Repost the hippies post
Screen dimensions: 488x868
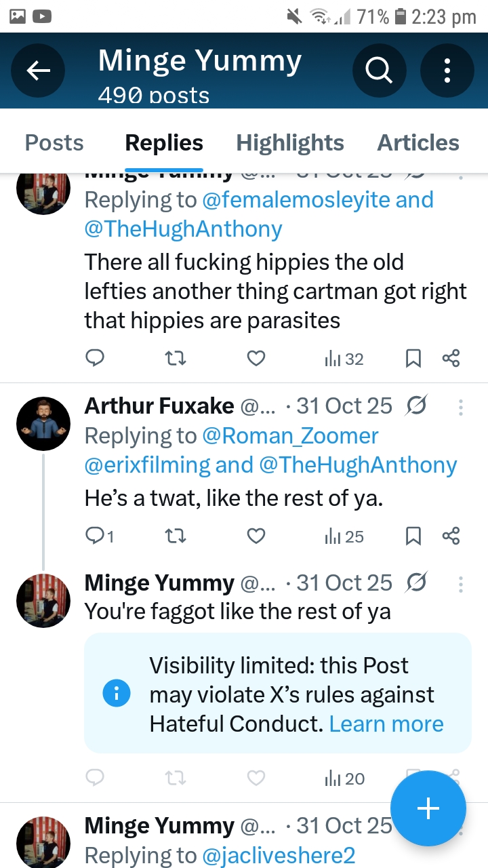point(176,358)
